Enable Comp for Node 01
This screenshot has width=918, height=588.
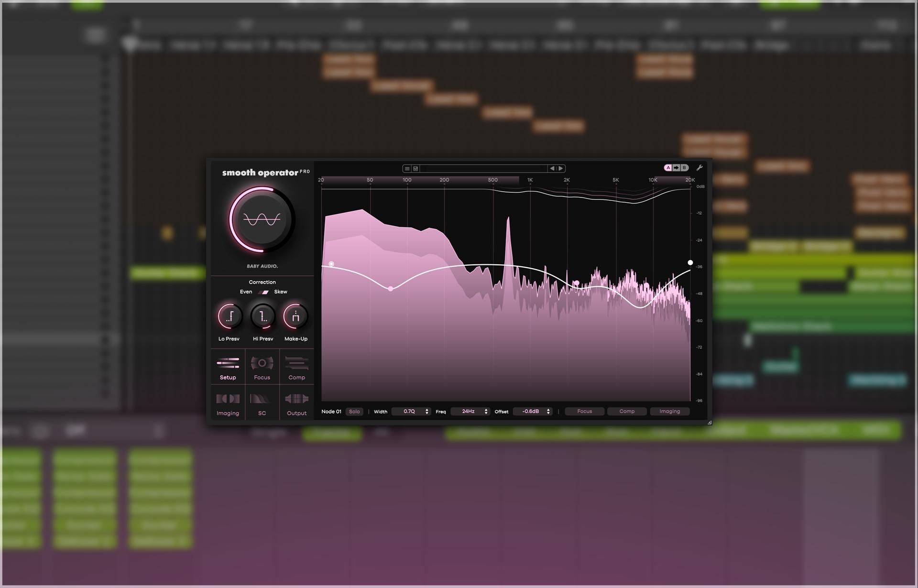point(627,412)
